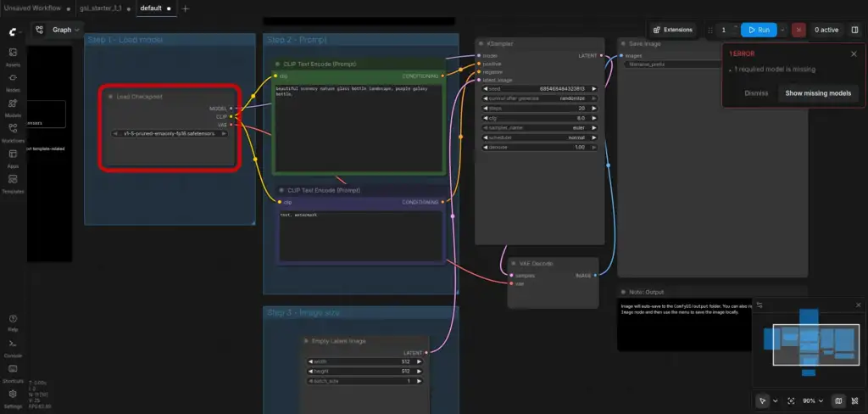Viewport: 868px width, 414px height.
Task: Open the Workflows sidebar icon
Action: click(x=13, y=132)
